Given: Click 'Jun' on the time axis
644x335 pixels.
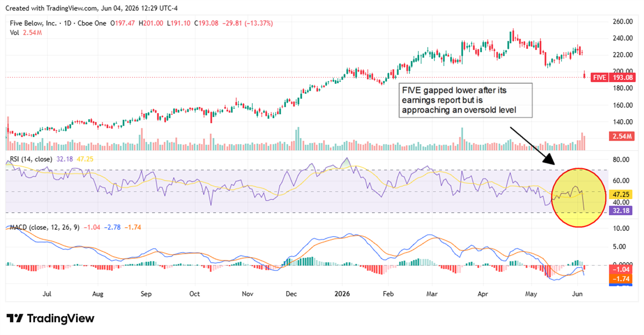Looking at the screenshot, I should pos(577,294).
